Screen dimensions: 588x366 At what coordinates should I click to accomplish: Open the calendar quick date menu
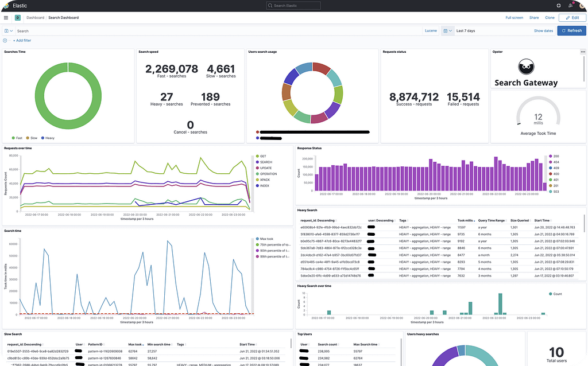point(447,31)
